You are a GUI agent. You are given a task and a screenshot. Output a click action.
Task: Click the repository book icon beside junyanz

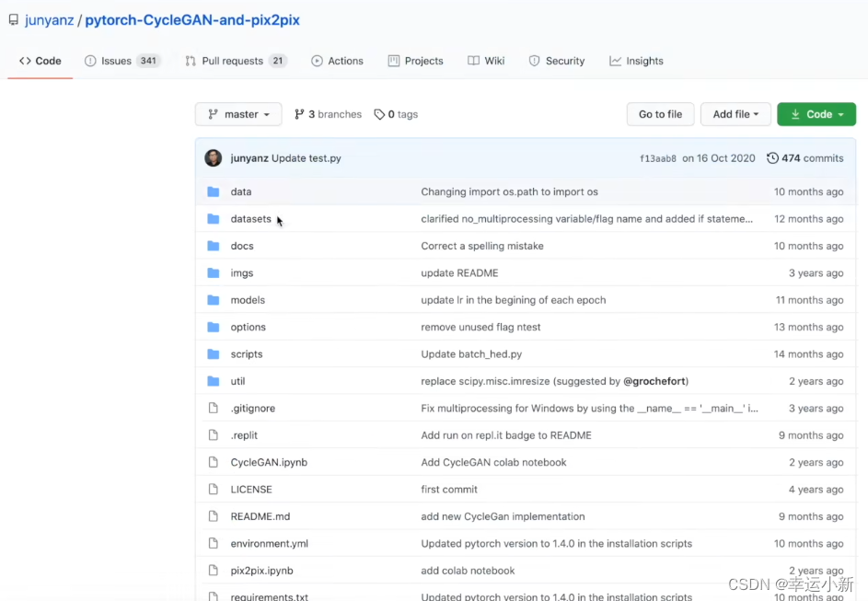pos(13,20)
